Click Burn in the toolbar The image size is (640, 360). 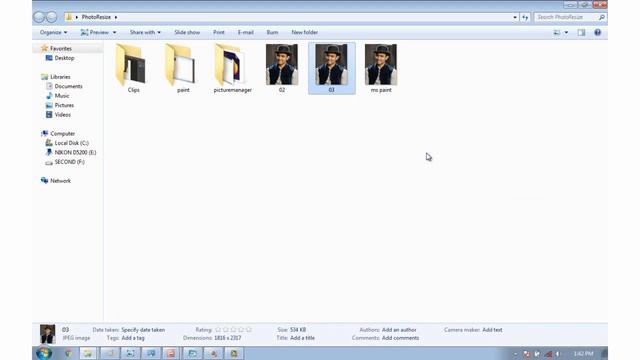point(272,32)
